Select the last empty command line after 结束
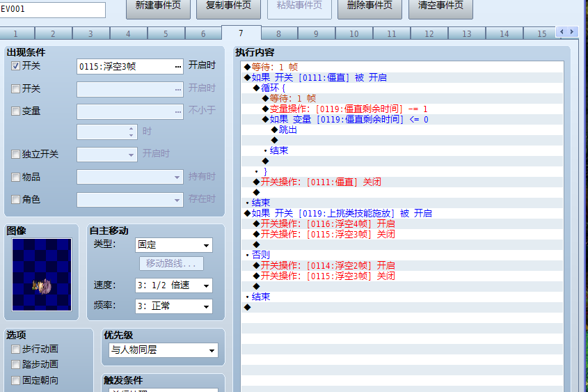 [402, 307]
